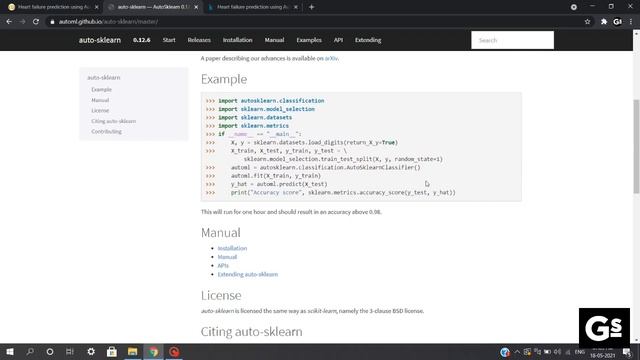Click the ENG language indicator

coord(580,352)
